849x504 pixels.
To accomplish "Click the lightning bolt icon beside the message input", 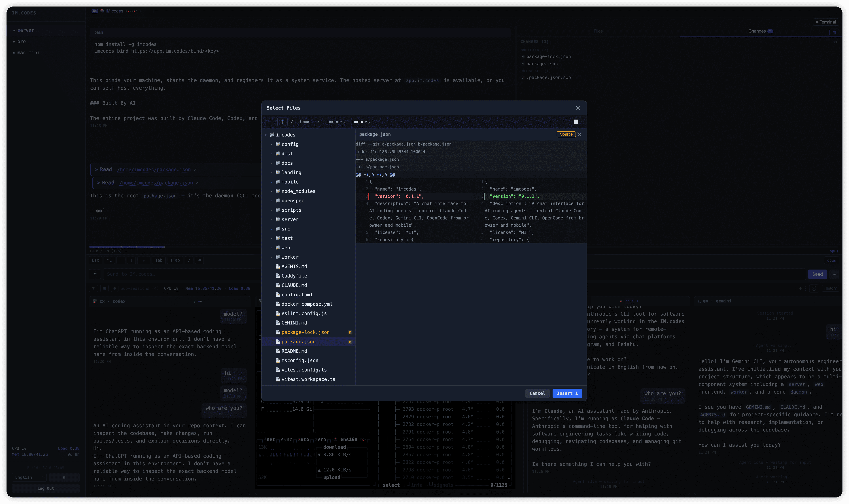I will [95, 274].
